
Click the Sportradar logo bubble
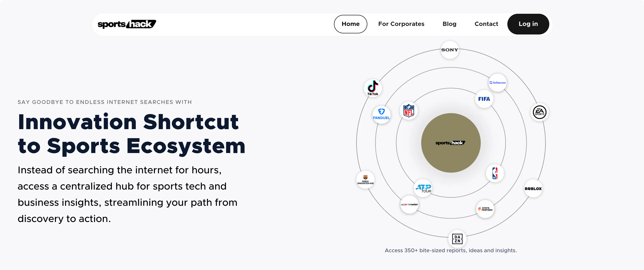pos(409,205)
